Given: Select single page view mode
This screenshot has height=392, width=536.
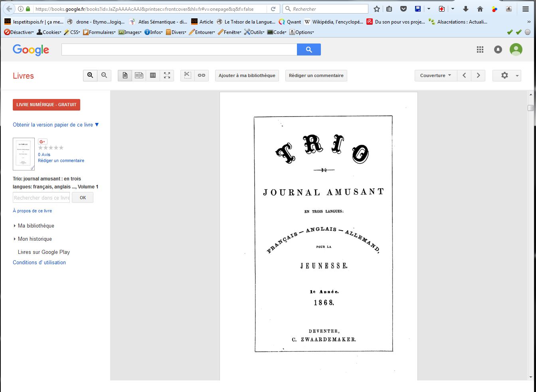Looking at the screenshot, I should pos(125,75).
